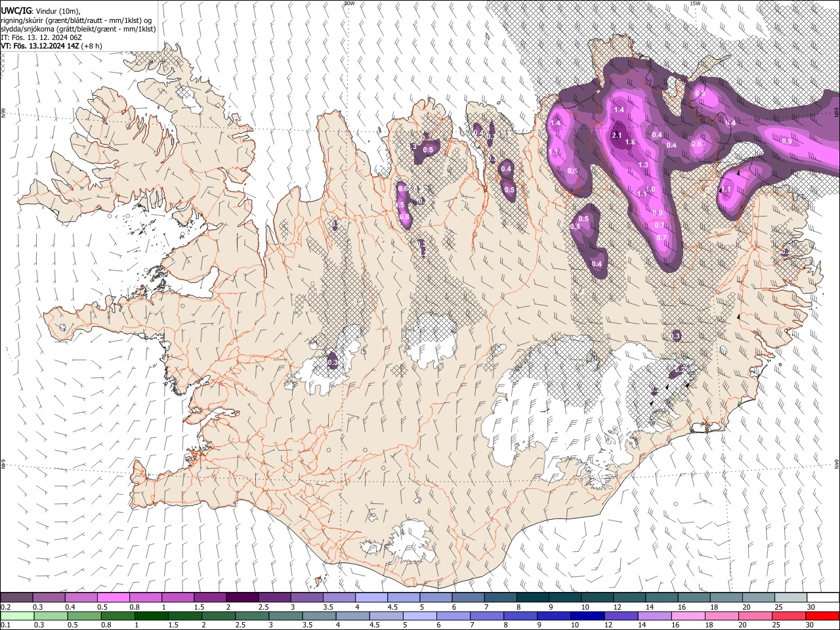Click the '0.2' label in upper legend row
The image size is (840, 630).
(5, 608)
